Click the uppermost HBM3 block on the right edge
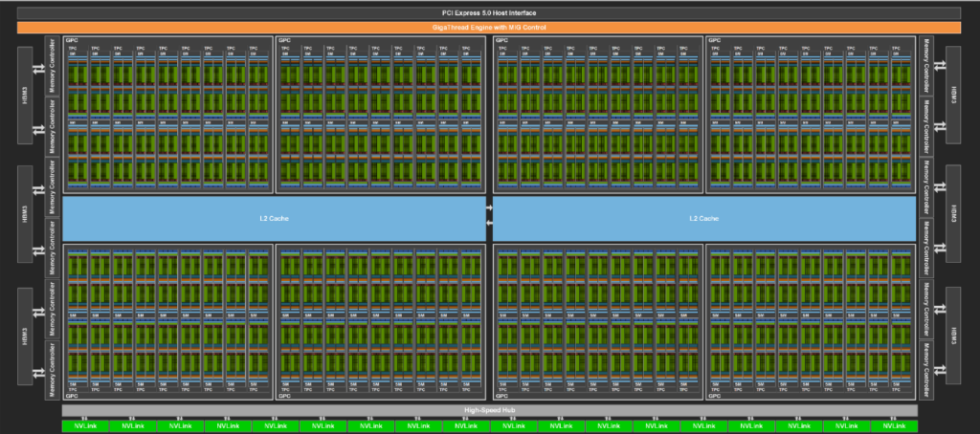This screenshot has width=980, height=434. (x=952, y=95)
